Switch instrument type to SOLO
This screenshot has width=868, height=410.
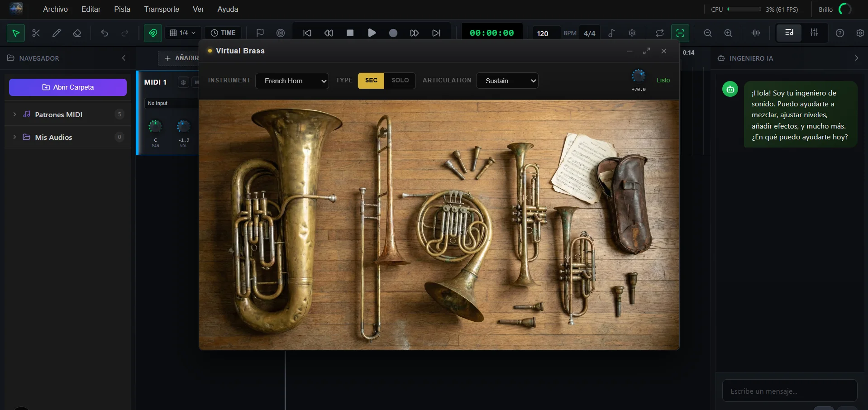coord(400,81)
